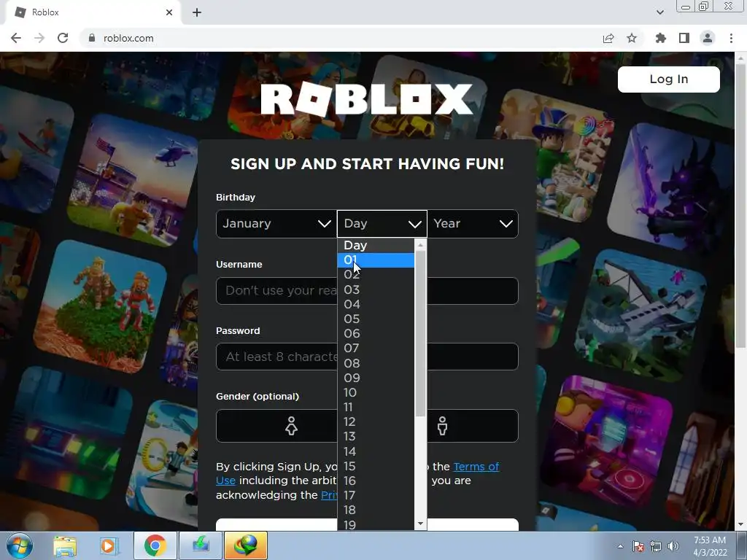Screen dimensions: 747x560
Task: Open the download manager taskbar icon
Action: click(x=201, y=545)
